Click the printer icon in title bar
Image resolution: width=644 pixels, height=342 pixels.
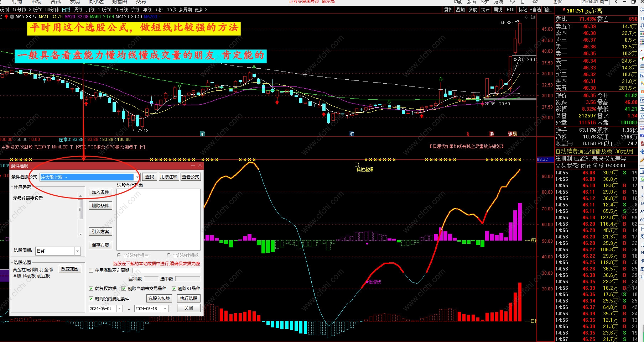click(x=523, y=2)
